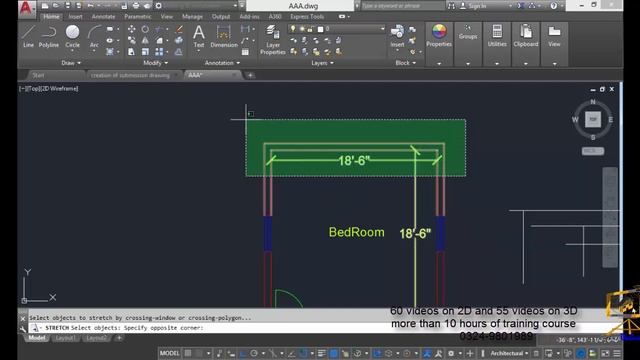Click the horizontal 18'-6" dimension text
640x360 pixels.
(354, 161)
